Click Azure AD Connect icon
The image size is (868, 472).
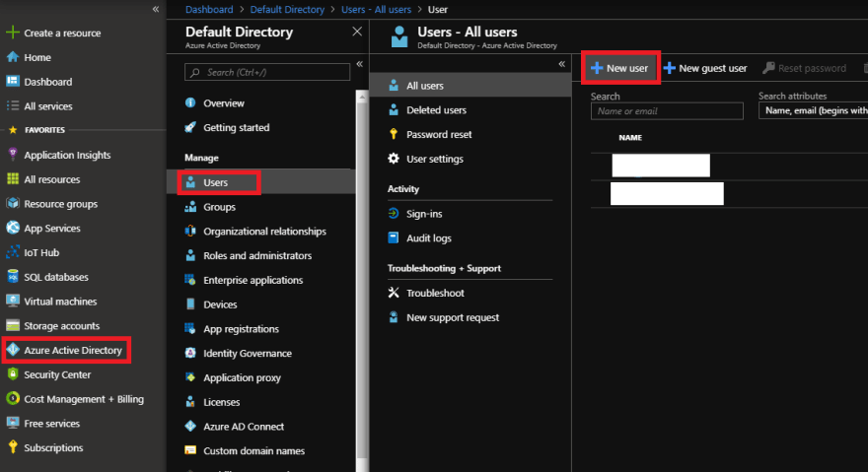[x=190, y=426]
